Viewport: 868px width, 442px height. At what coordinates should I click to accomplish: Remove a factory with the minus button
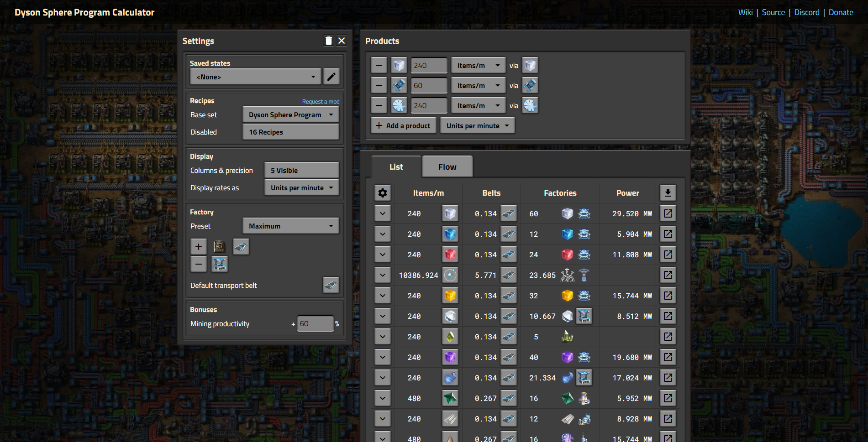(x=199, y=264)
